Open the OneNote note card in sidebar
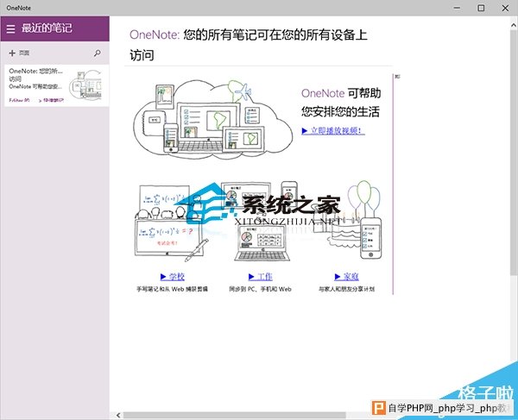Screen dimensions: 518x420 56,85
